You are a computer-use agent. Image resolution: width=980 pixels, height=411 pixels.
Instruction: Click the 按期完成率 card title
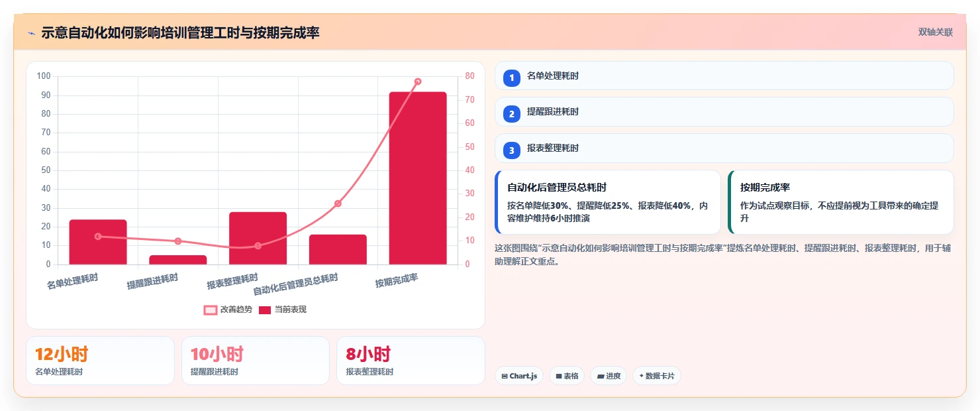click(x=765, y=188)
